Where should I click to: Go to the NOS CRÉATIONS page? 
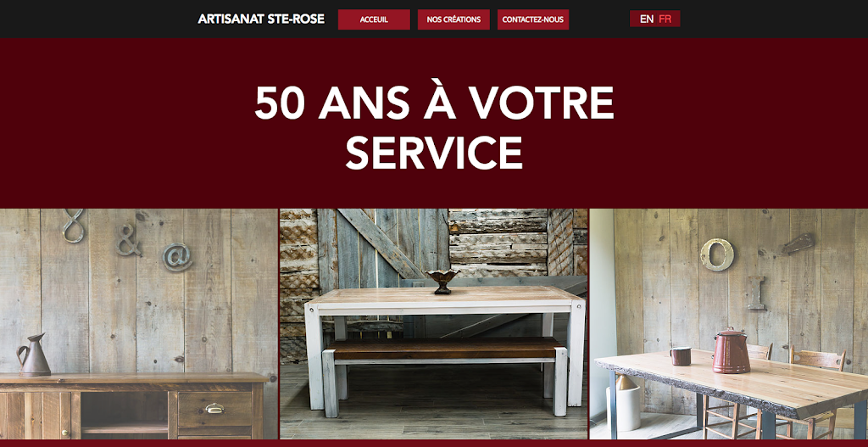[453, 20]
